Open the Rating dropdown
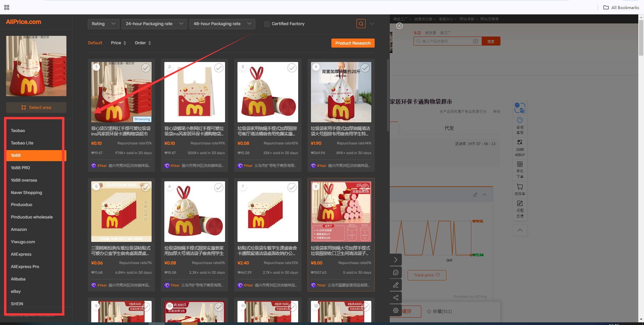Screen dimensions: 644x325 (104, 24)
